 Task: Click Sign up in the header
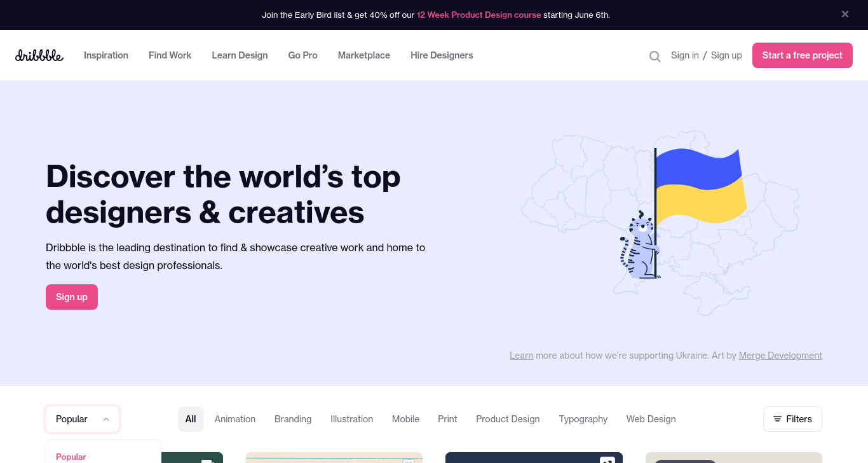[726, 55]
